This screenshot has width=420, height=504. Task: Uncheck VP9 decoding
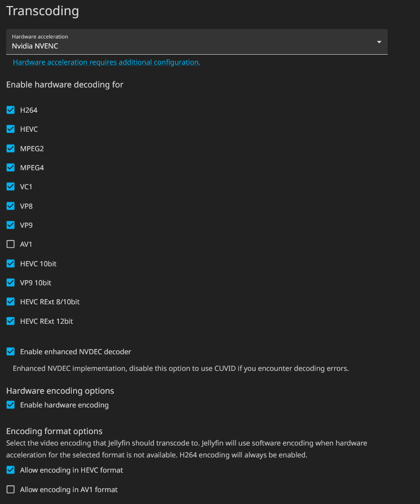point(10,225)
